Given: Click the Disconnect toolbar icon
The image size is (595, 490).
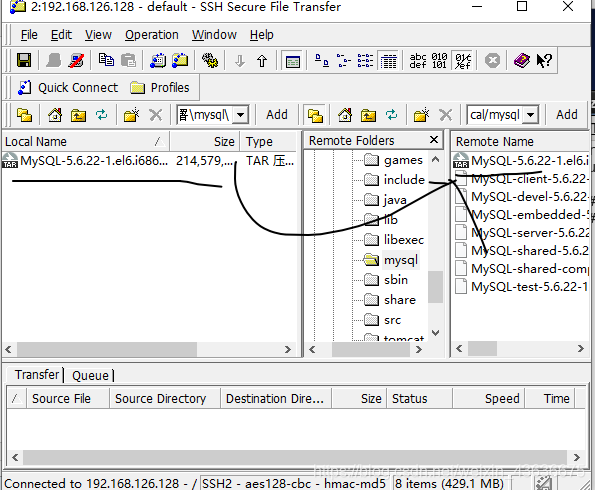Looking at the screenshot, I should [x=77, y=60].
